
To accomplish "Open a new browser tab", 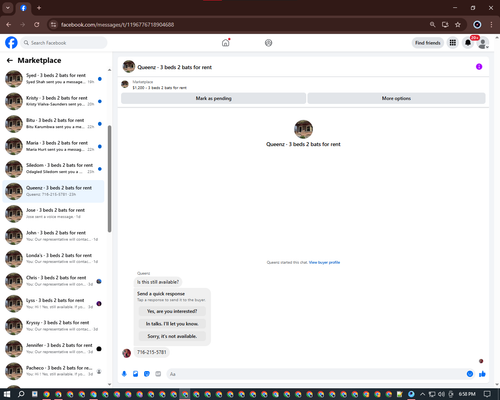I will click(39, 8).
